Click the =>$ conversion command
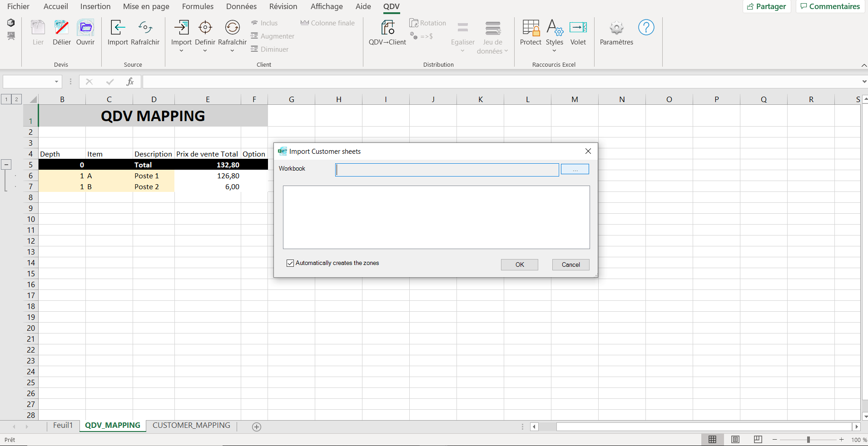This screenshot has width=868, height=446. coord(422,36)
